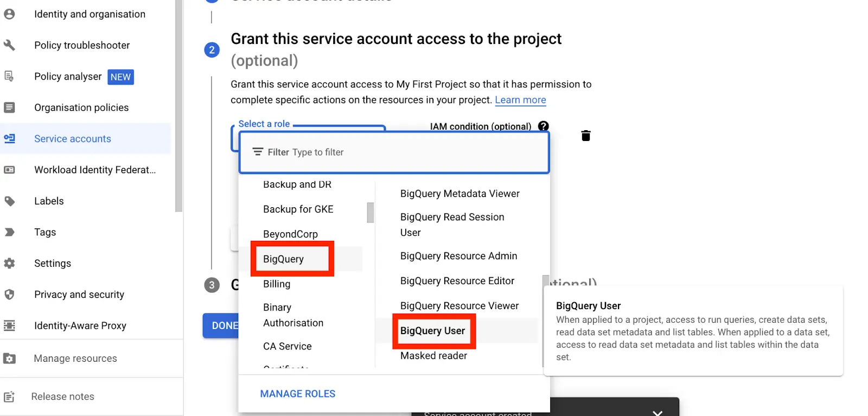Screen dimensions: 868x416
Task: Choose BigQuery Read Session User role
Action: pos(452,225)
